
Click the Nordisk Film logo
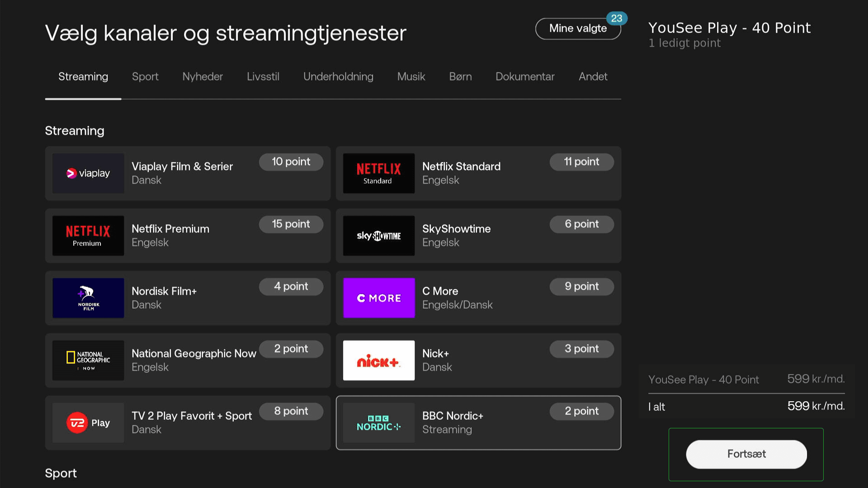[x=88, y=298]
